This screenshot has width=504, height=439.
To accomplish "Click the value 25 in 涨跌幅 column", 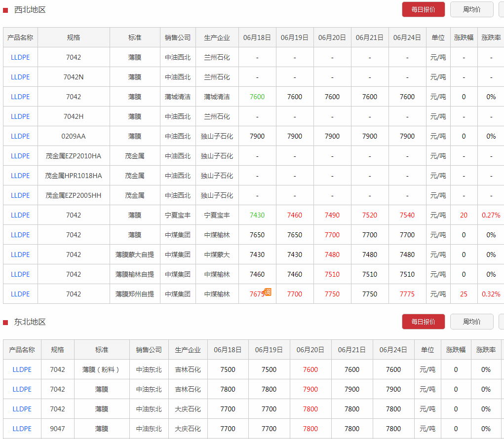I will click(x=464, y=294).
